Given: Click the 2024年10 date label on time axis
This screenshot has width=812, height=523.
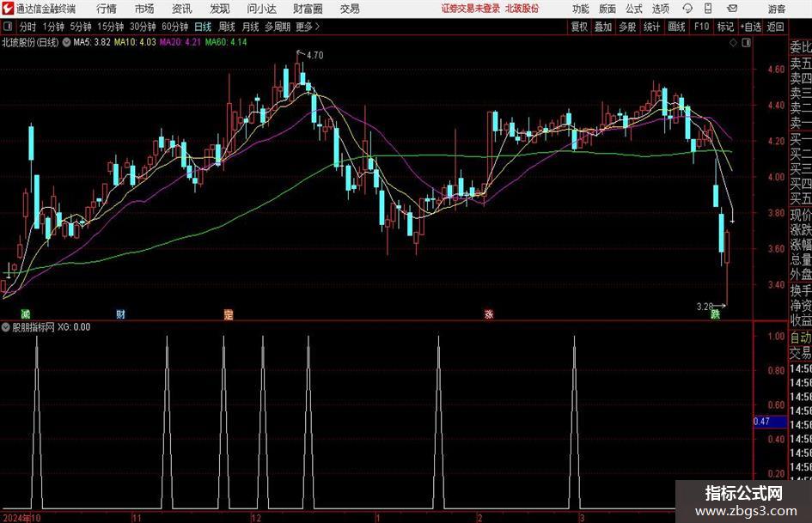Looking at the screenshot, I should [21, 518].
